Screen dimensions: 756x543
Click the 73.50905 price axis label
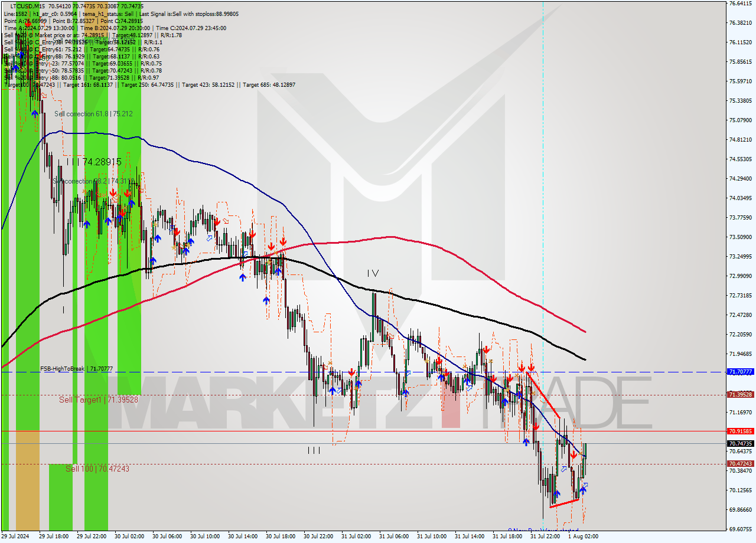[741, 237]
